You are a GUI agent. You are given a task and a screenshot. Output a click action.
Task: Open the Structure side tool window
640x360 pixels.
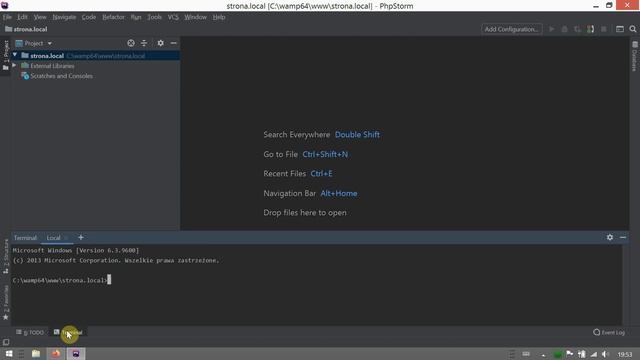(6, 256)
